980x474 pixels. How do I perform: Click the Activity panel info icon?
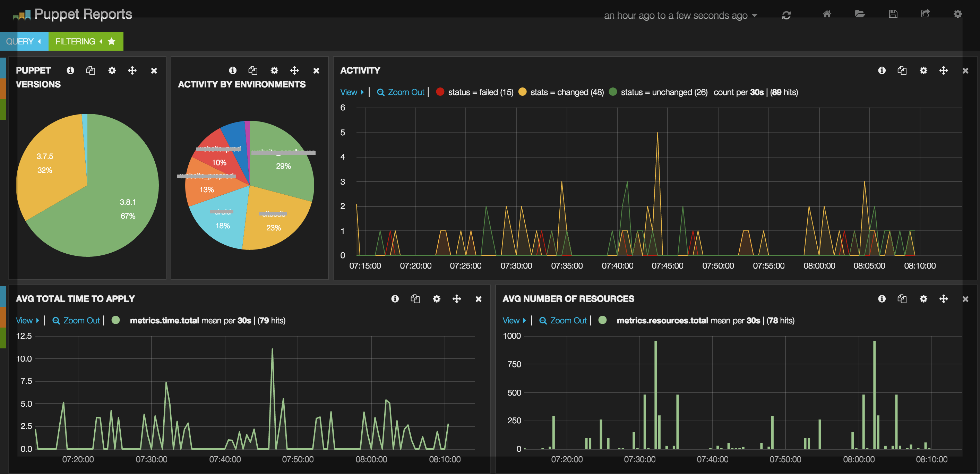click(882, 70)
